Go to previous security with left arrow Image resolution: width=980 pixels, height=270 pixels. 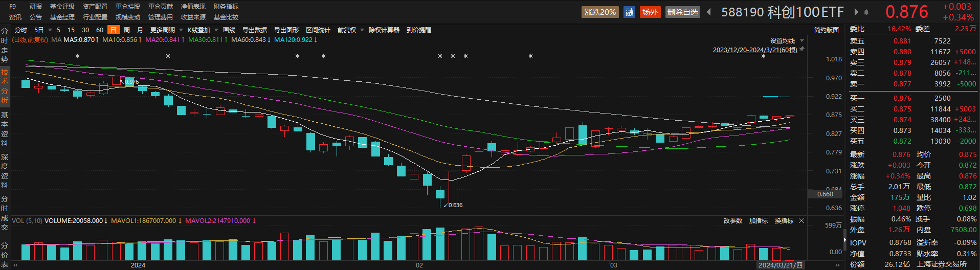pos(709,12)
